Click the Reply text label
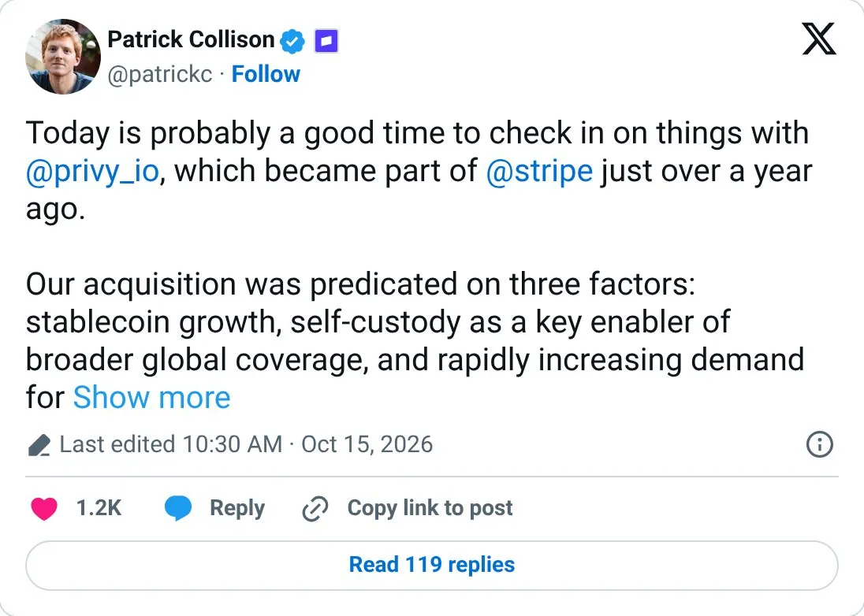Viewport: 864px width, 616px height. click(x=237, y=508)
